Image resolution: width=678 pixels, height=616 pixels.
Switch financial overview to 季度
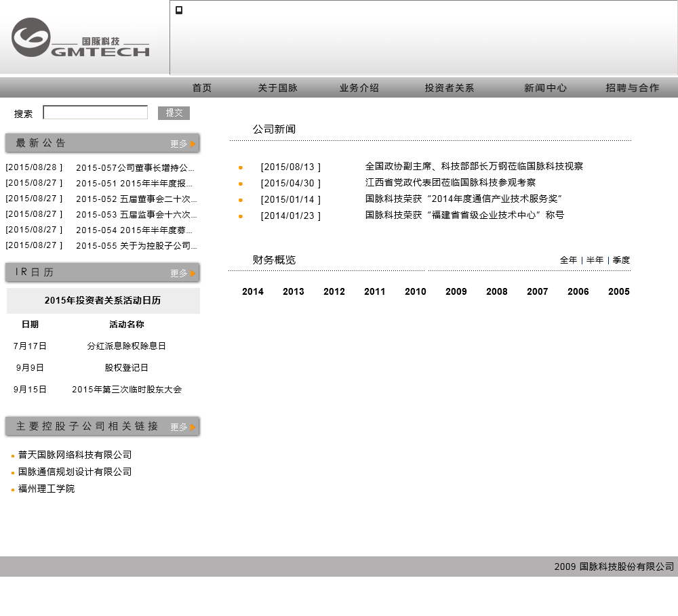coord(621,260)
